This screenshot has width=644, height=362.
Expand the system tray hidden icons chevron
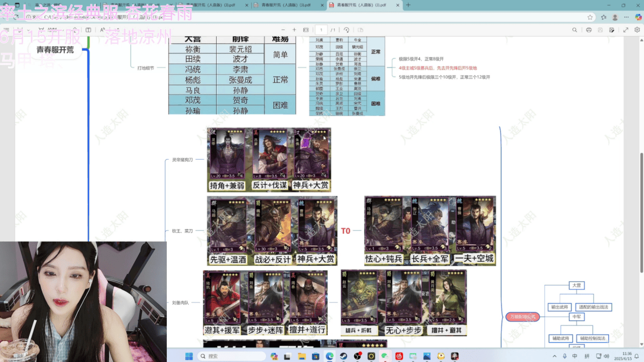click(554, 356)
